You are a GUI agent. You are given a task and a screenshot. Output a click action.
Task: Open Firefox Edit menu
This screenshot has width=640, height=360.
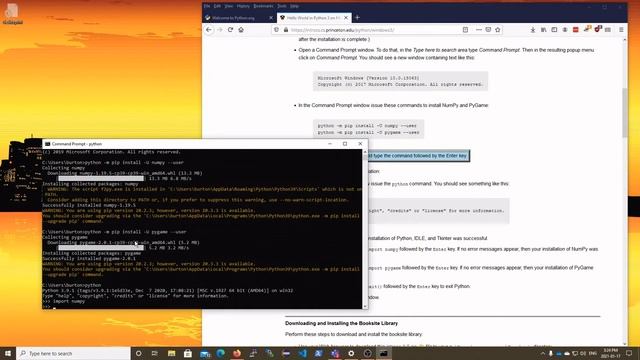click(217, 6)
